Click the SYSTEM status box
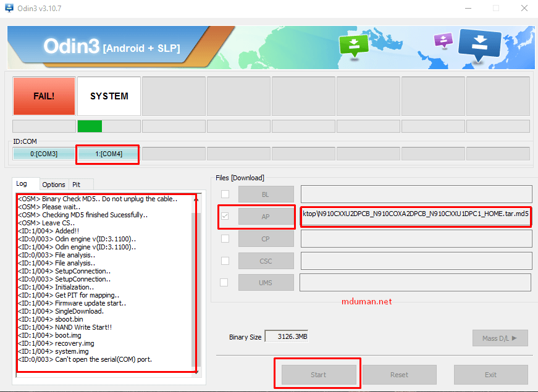This screenshot has height=392, width=538. click(x=109, y=96)
